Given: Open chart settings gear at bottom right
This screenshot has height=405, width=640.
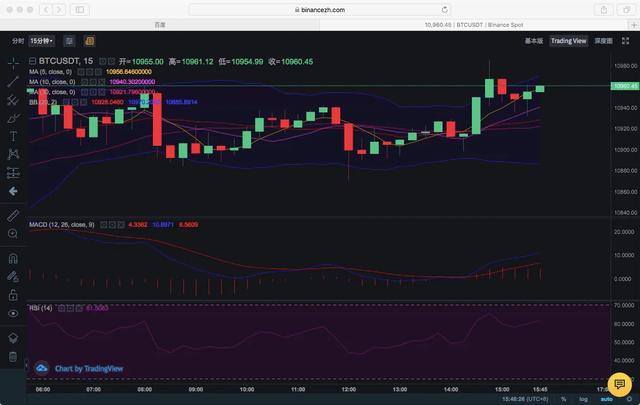Looking at the screenshot, I should [x=629, y=399].
